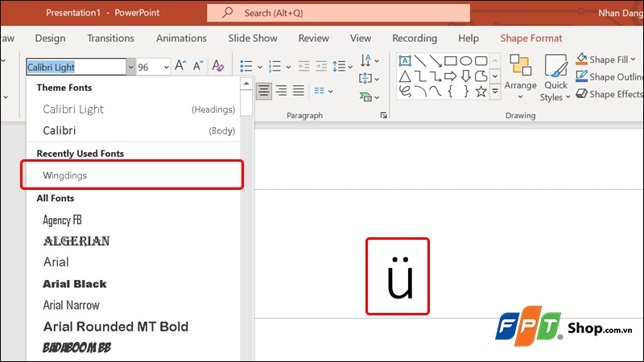Viewport: 644px width, 362px height.
Task: Open the View tab
Action: click(361, 38)
